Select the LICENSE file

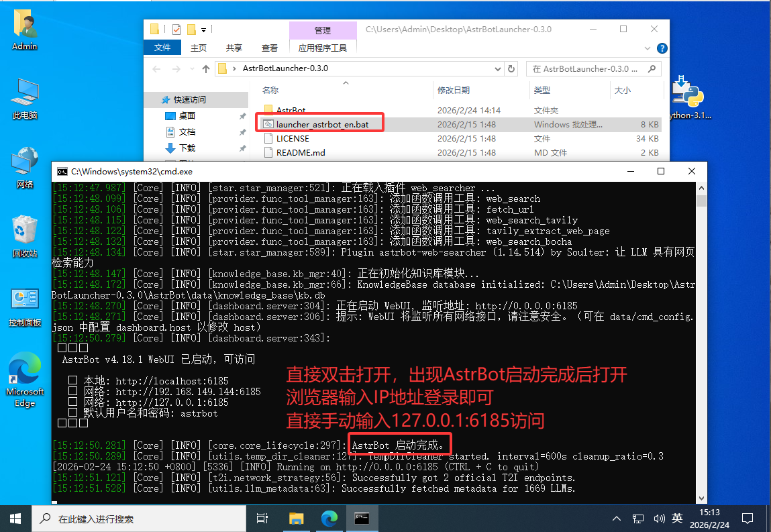pyautogui.click(x=293, y=139)
